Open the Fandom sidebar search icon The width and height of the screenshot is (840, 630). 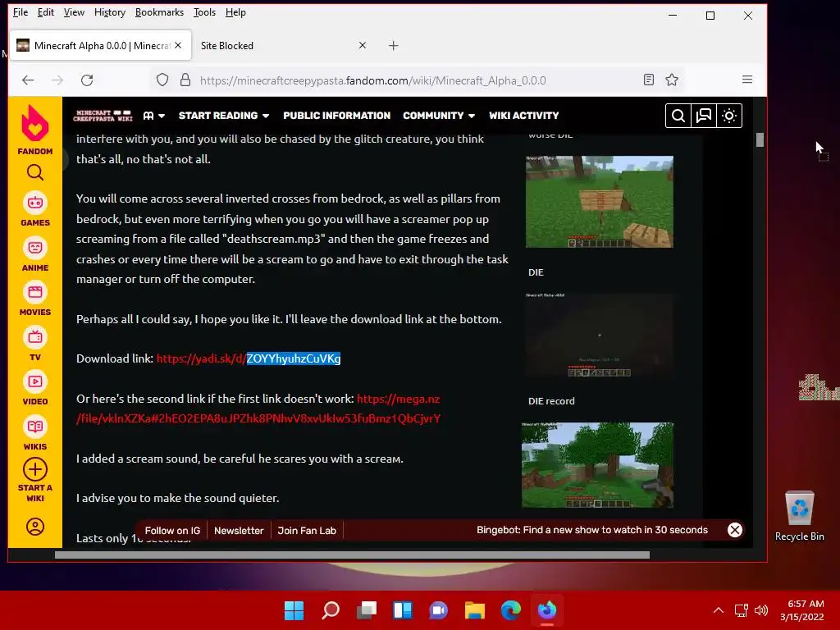pos(34,172)
